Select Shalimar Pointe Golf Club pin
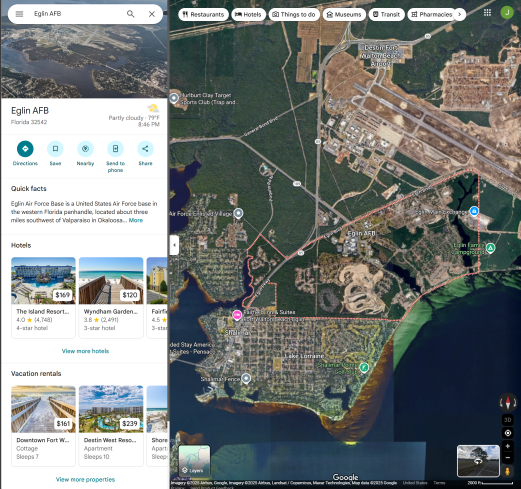521x489 pixels. (364, 367)
